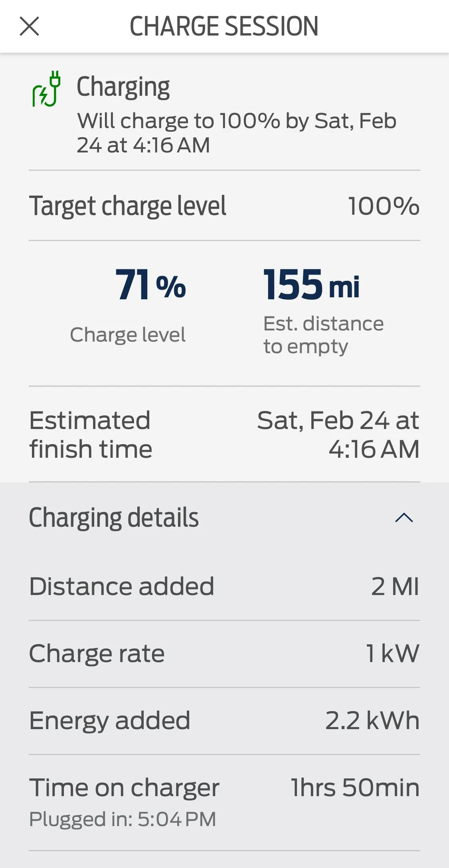Tap the 2.2 kWh energy value
Screen dimensions: 449x868
click(372, 720)
